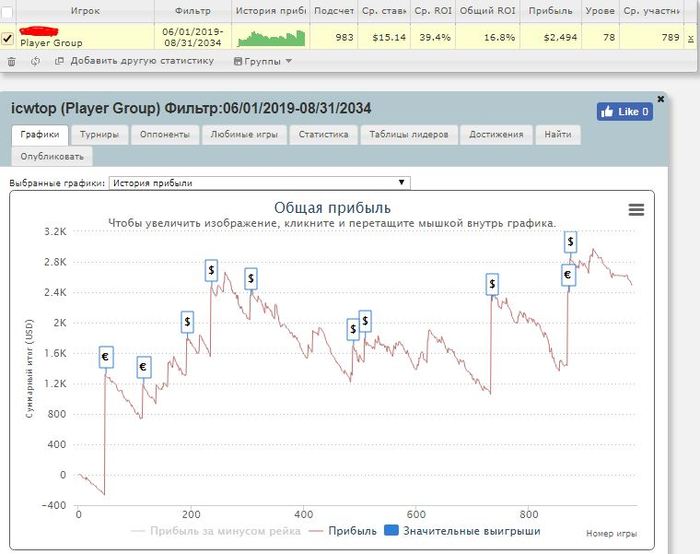Sort by 'Игрок' column header
Image resolution: width=700 pixels, height=554 pixels.
(85, 11)
